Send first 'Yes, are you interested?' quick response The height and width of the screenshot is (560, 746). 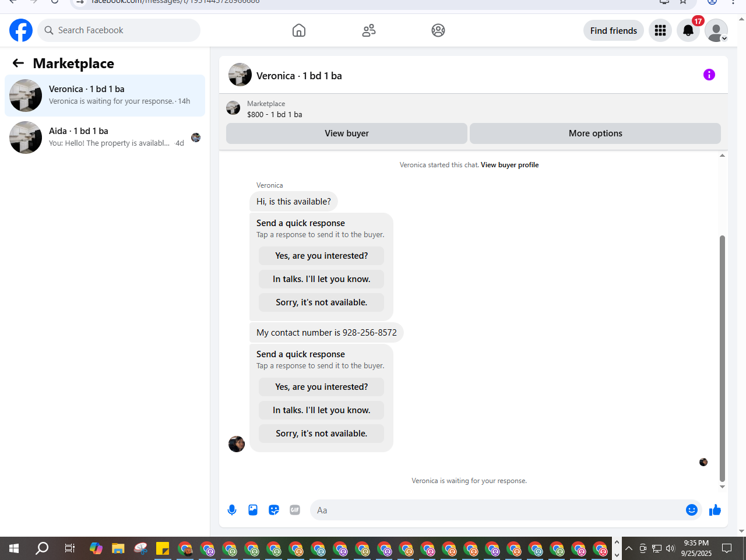pos(322,256)
